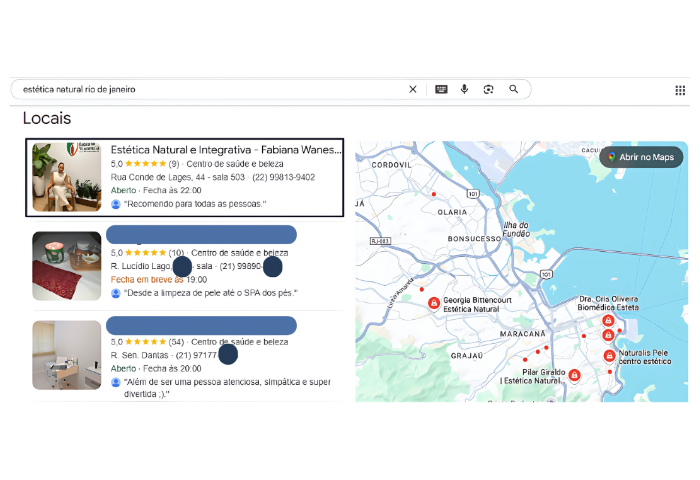Click the 'Aberto · Fecha às 22:00' hours text
Image resolution: width=700 pixels, height=480 pixels.
coord(156,190)
